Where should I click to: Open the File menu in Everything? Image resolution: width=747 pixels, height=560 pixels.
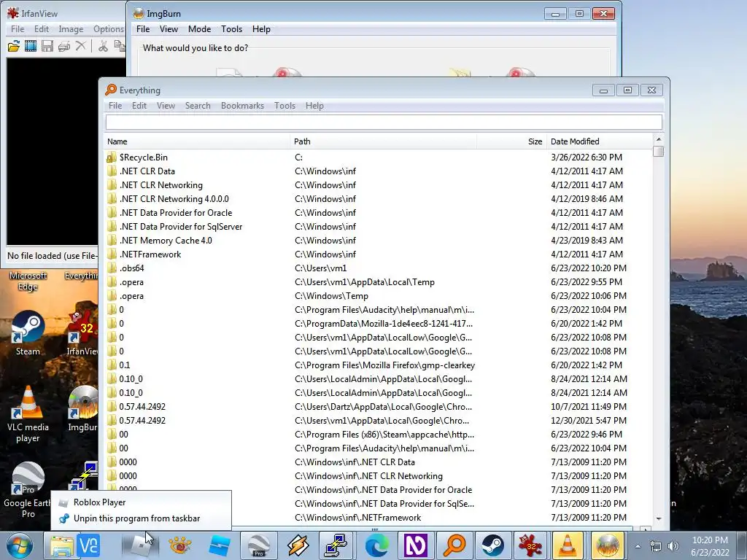pyautogui.click(x=115, y=106)
